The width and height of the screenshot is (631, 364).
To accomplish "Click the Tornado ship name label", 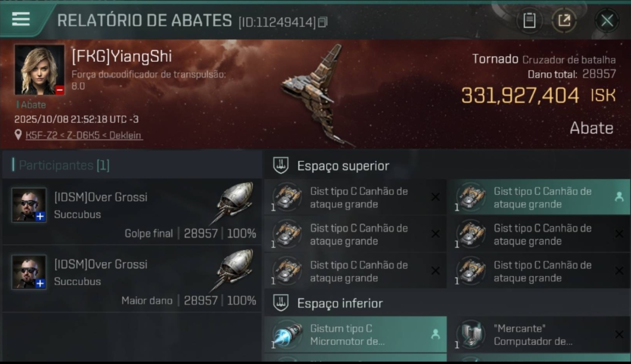I will [x=495, y=59].
